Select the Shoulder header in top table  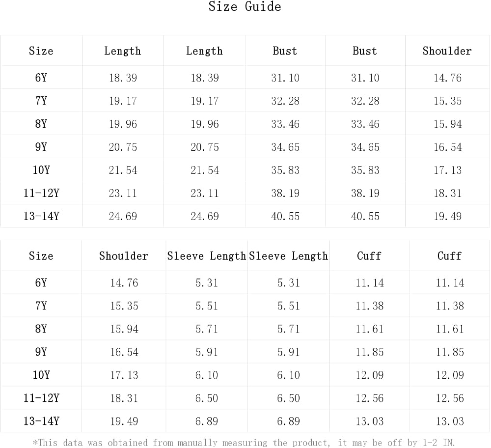click(x=447, y=51)
